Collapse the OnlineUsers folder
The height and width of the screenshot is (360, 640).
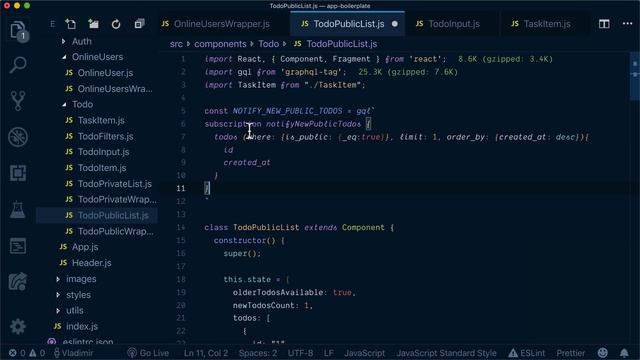tap(97, 57)
